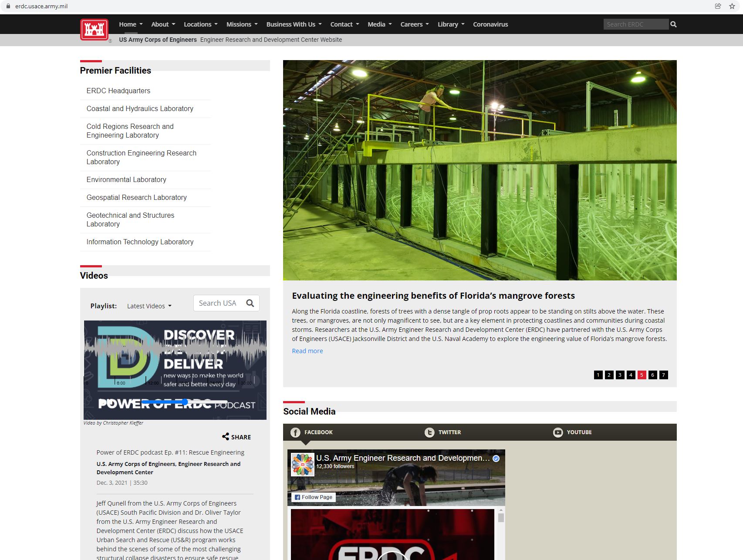The width and height of the screenshot is (743, 560).
Task: Click the Facebook ERDC post thumbnail
Action: click(x=392, y=535)
